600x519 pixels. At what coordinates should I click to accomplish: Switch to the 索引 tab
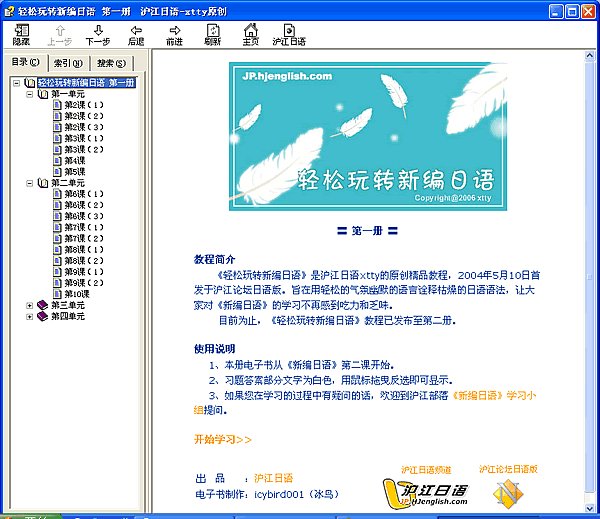(68, 63)
